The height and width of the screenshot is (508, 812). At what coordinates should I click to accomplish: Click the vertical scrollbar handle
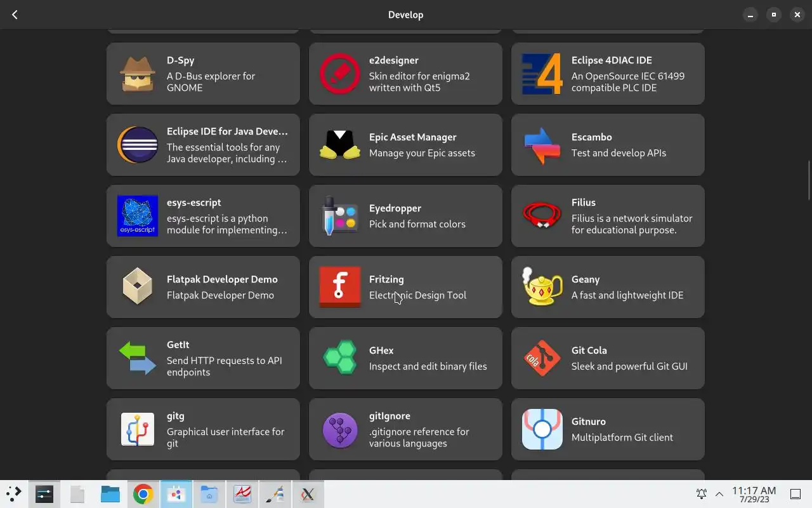click(808, 180)
